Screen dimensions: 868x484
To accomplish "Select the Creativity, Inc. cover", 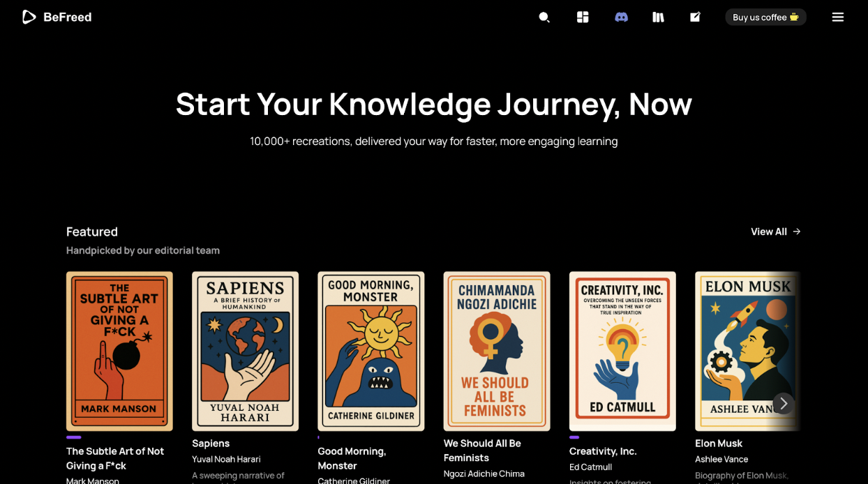I will point(622,351).
